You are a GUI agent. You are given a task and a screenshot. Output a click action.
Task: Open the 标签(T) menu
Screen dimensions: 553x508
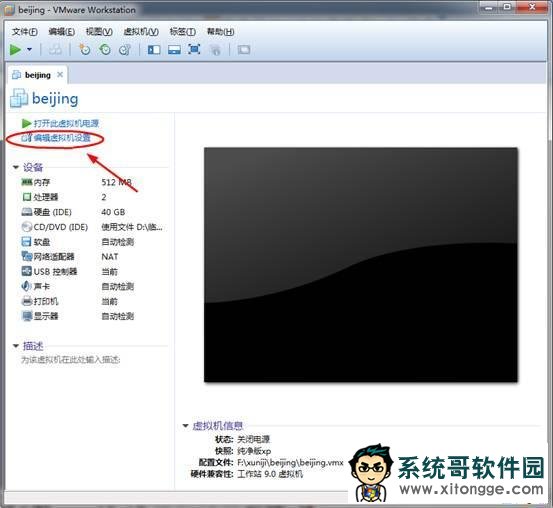(x=182, y=32)
